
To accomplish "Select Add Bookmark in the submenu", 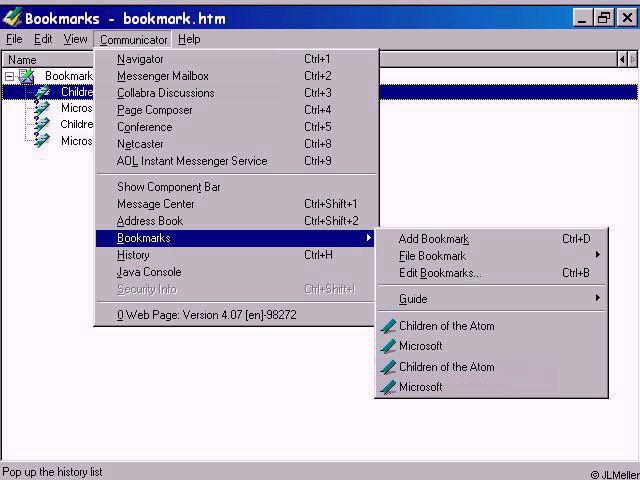I will click(x=433, y=239).
